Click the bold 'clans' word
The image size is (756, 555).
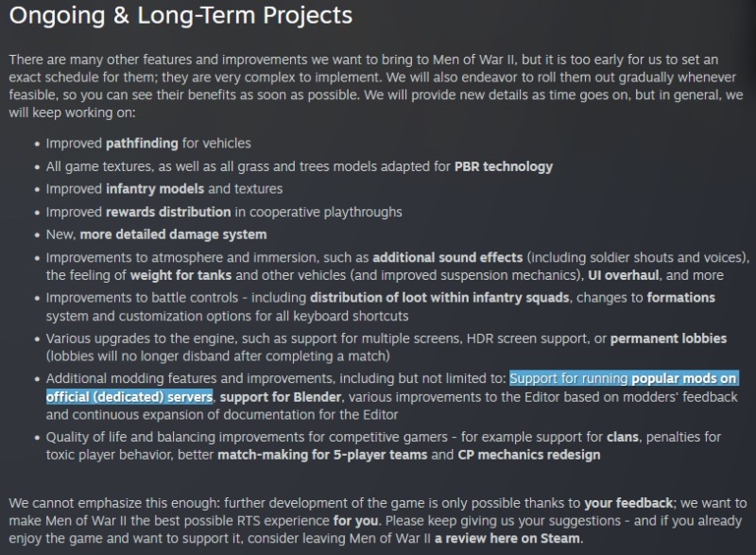(x=623, y=437)
